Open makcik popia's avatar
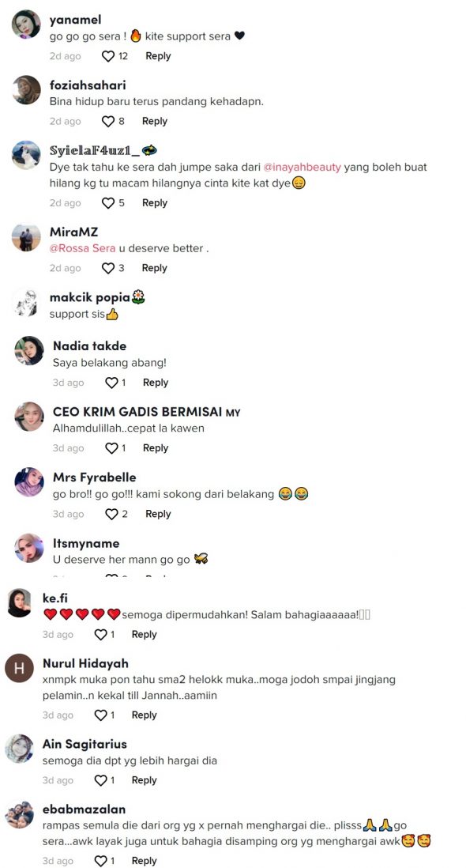This screenshot has width=466, height=868. (x=27, y=303)
